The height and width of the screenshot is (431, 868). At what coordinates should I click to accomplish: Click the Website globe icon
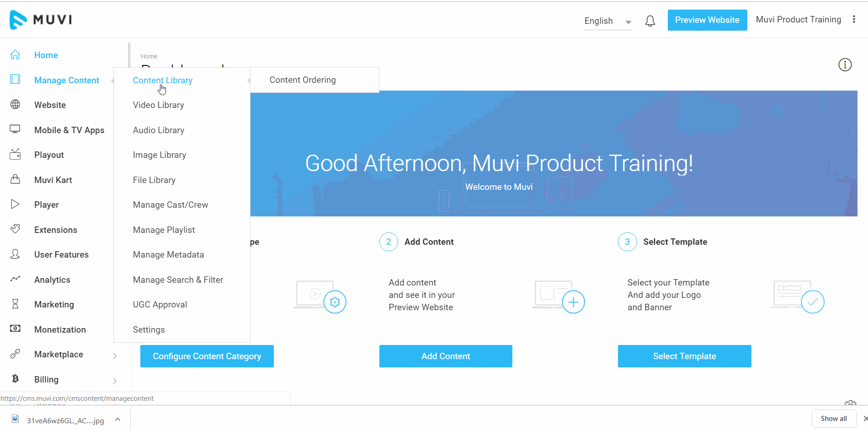pyautogui.click(x=15, y=105)
